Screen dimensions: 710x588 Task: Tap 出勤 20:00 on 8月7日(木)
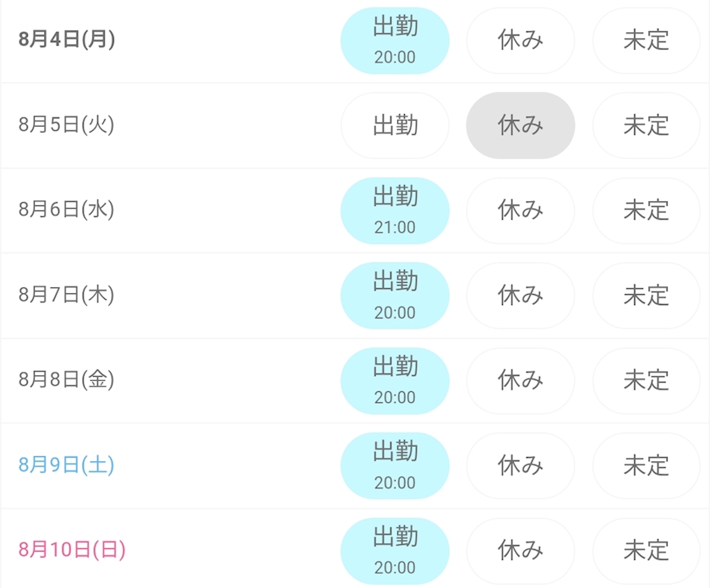[395, 296]
